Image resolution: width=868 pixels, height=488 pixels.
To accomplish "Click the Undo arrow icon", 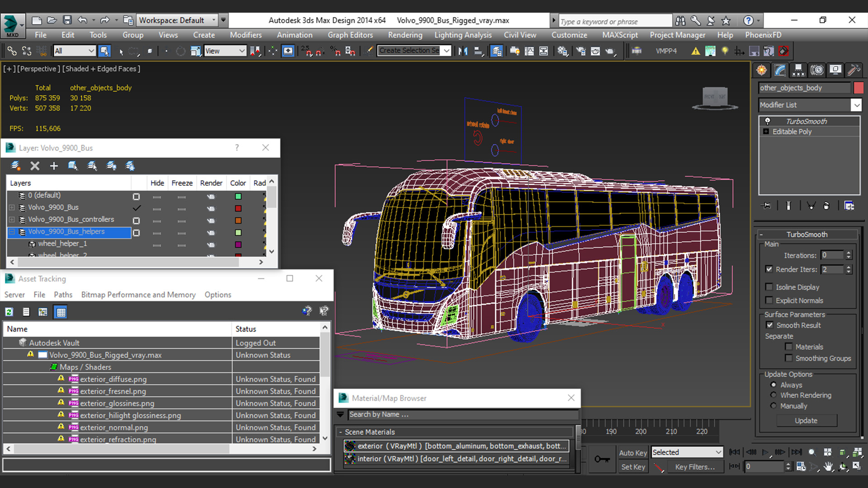I will coord(82,20).
